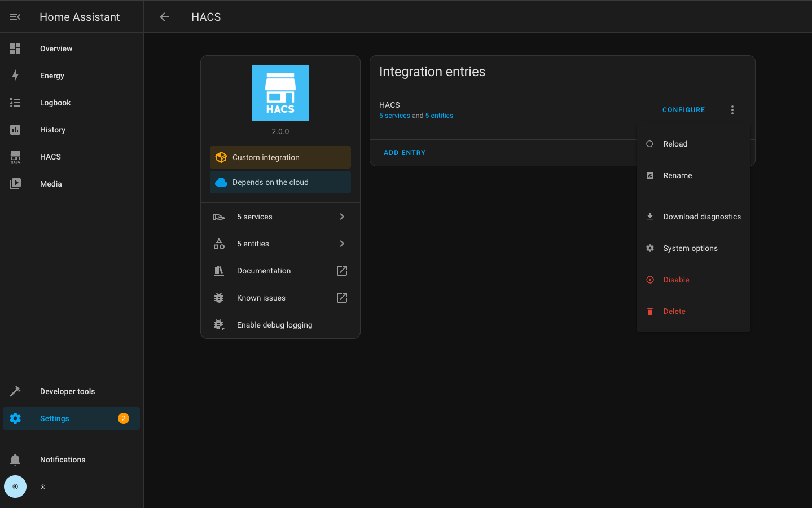
Task: Click the user profile avatar at bottom left
Action: click(x=15, y=487)
